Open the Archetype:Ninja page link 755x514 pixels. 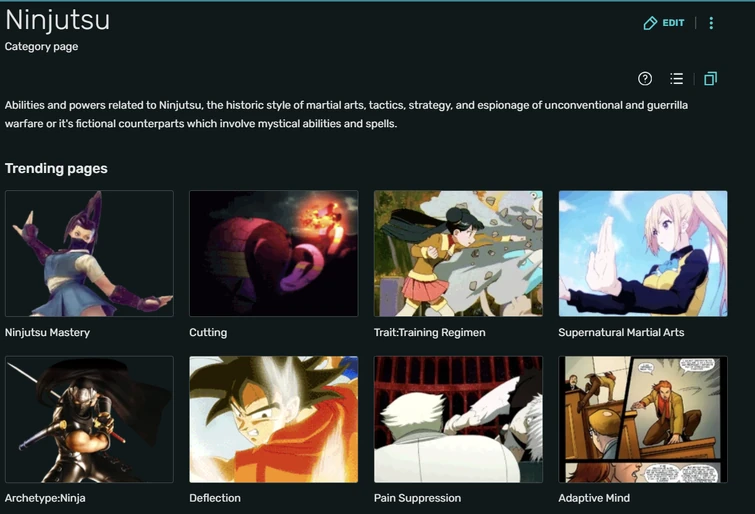(45, 498)
